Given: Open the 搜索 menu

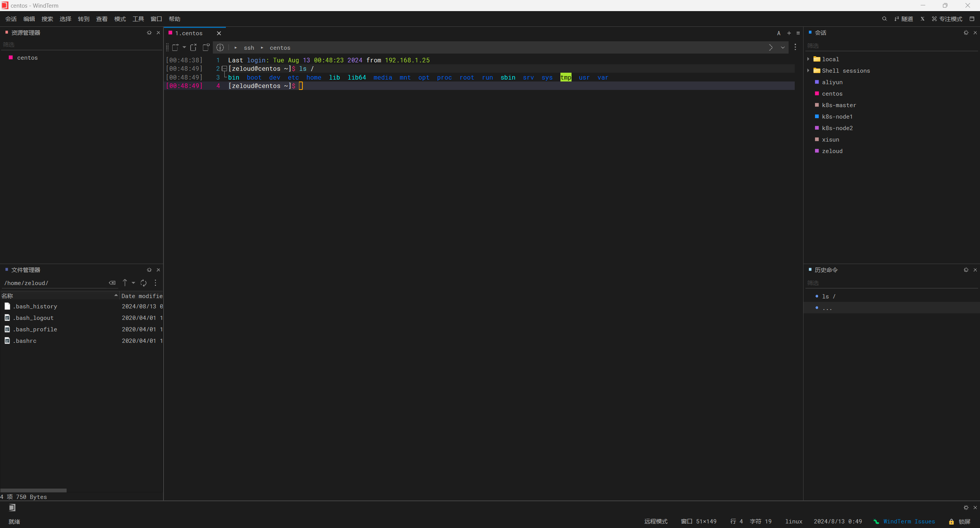Looking at the screenshot, I should (x=47, y=19).
